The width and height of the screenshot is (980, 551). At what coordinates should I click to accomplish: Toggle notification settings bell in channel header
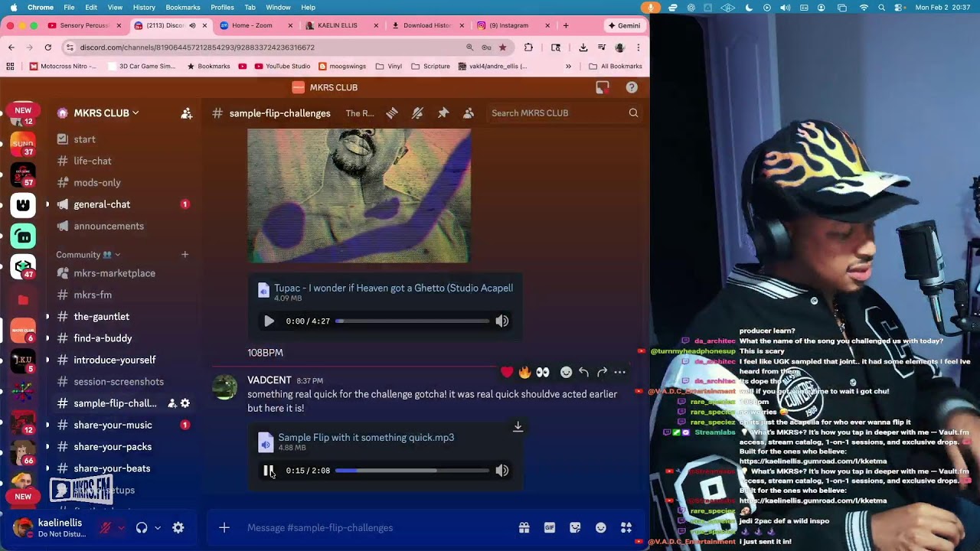click(x=417, y=113)
